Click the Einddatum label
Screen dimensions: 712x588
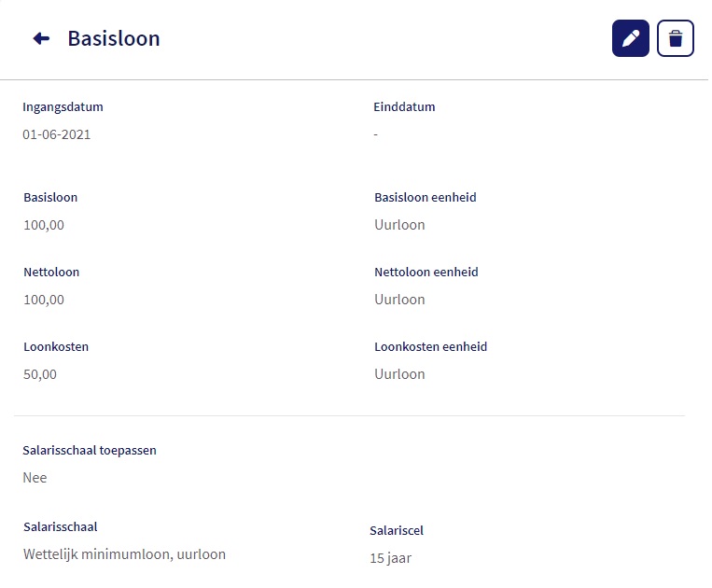coord(404,106)
